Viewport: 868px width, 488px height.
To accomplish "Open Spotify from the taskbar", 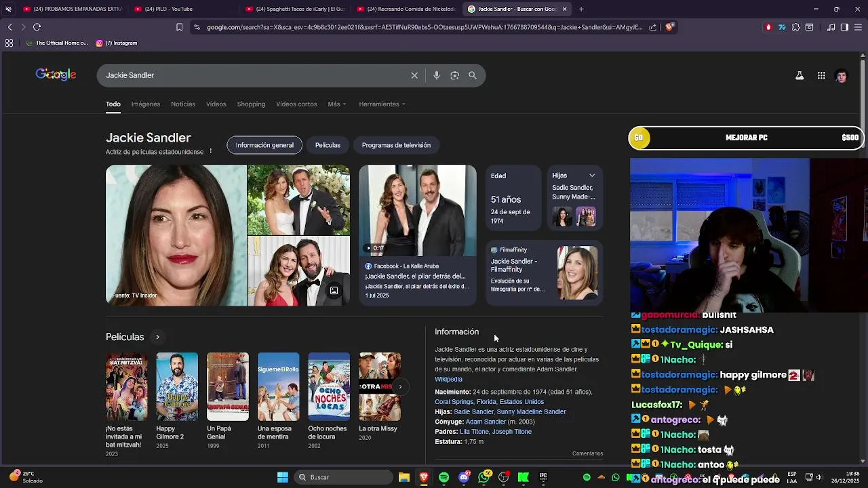I will point(443,477).
